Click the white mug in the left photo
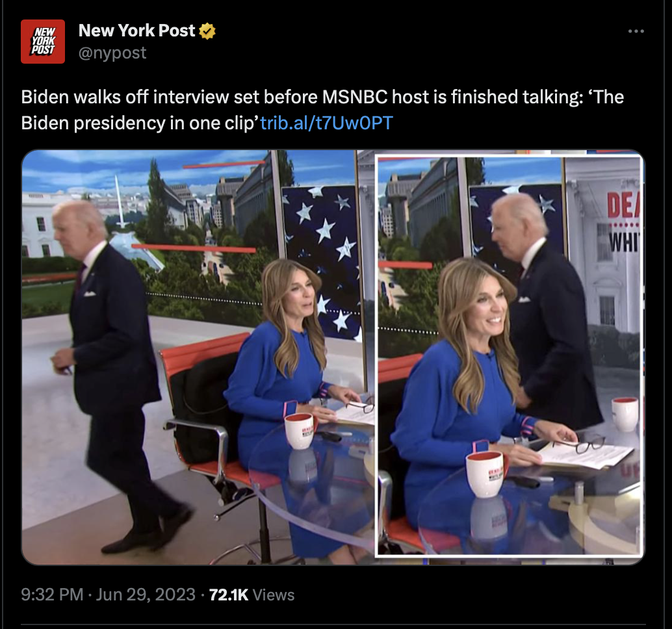Image resolution: width=672 pixels, height=629 pixels. click(300, 431)
